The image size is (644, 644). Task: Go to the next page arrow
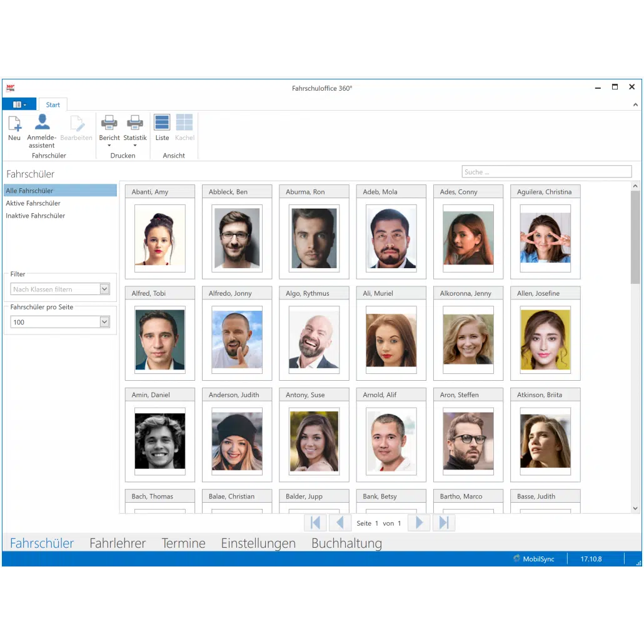coord(419,523)
